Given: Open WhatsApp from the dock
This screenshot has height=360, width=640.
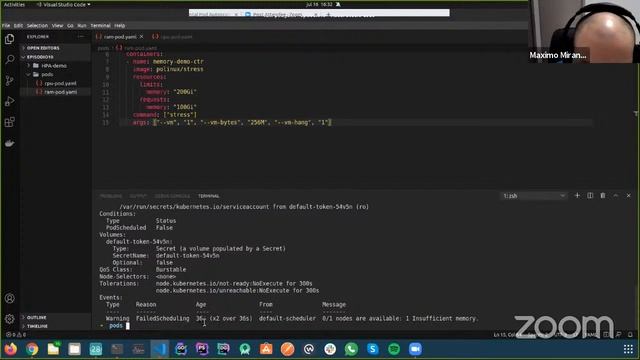Looking at the screenshot, I should (x=351, y=349).
